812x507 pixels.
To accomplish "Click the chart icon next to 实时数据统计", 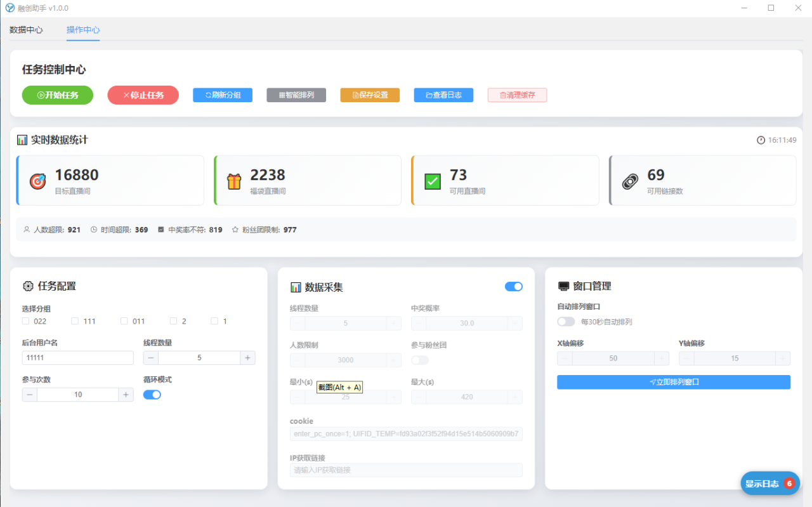I will 22,140.
